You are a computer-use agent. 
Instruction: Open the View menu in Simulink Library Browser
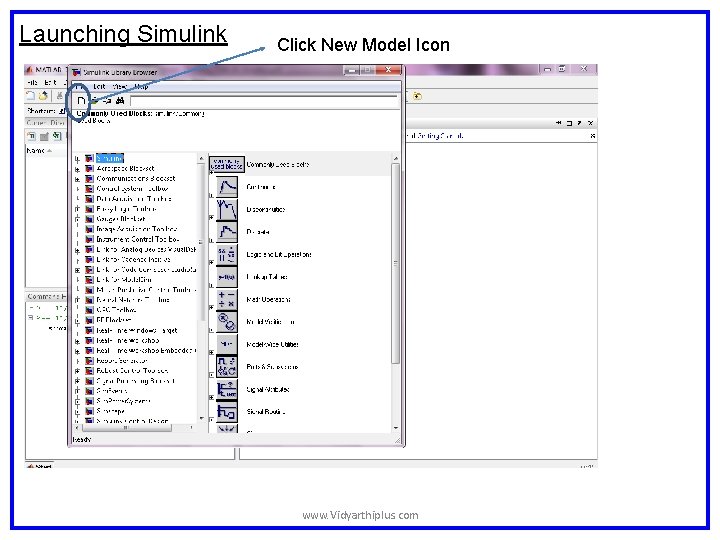(120, 86)
